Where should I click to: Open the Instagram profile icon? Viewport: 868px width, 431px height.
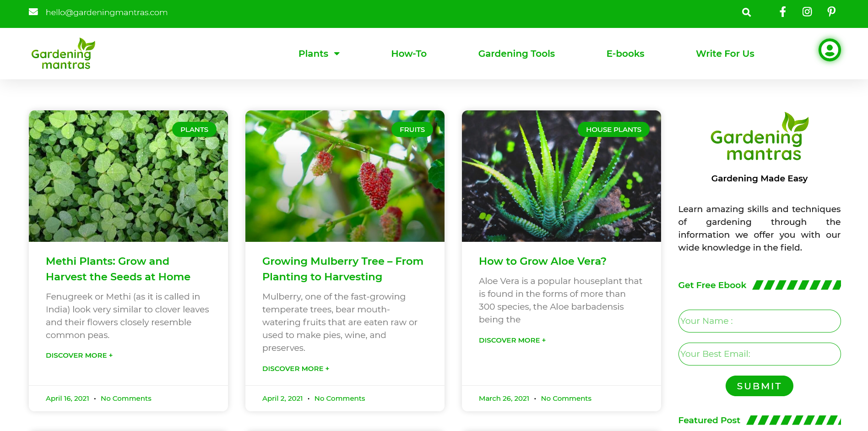click(x=807, y=12)
